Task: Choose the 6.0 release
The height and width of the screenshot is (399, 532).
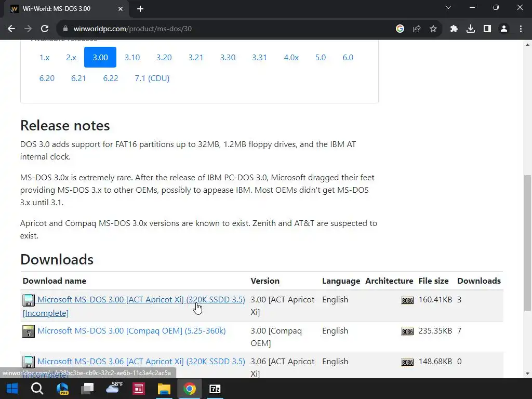Action: point(348,57)
